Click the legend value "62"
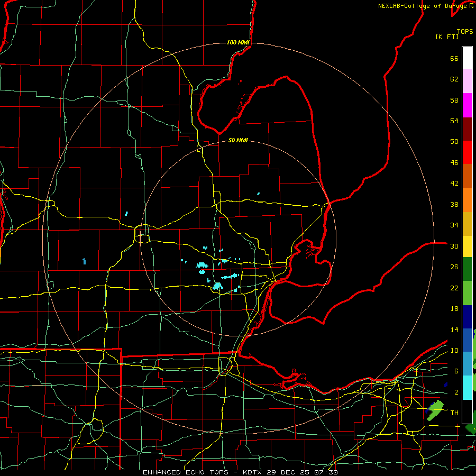The width and height of the screenshot is (476, 476). tap(454, 79)
